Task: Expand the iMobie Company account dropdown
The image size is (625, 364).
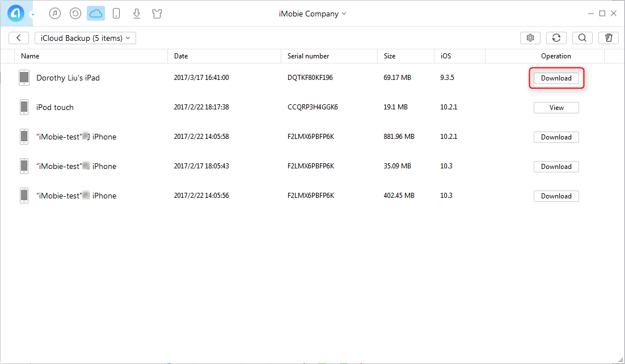Action: click(312, 14)
